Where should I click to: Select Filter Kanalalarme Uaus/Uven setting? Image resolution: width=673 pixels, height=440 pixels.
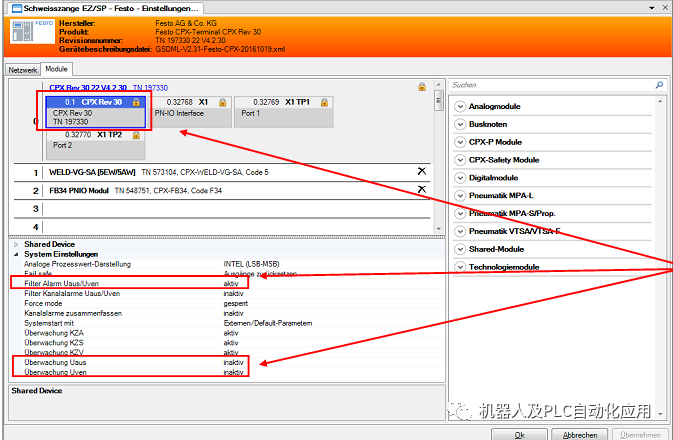tap(72, 294)
